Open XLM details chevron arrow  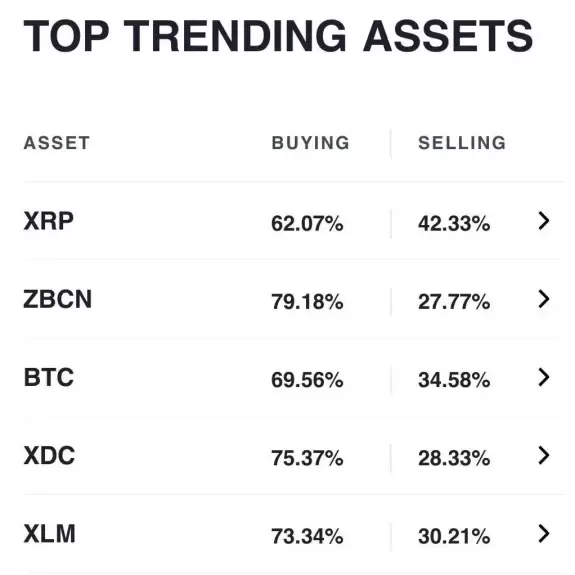[x=544, y=534]
